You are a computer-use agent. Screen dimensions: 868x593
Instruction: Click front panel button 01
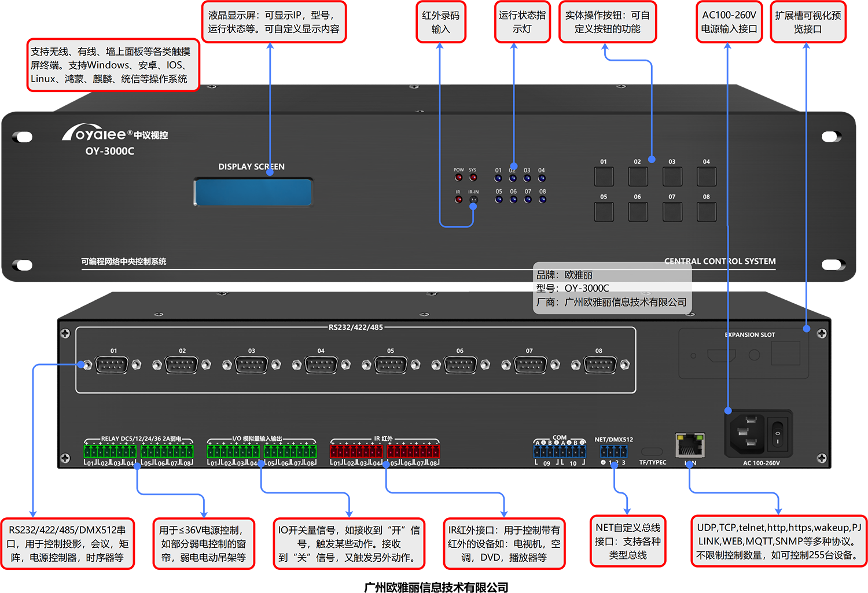pyautogui.click(x=604, y=176)
